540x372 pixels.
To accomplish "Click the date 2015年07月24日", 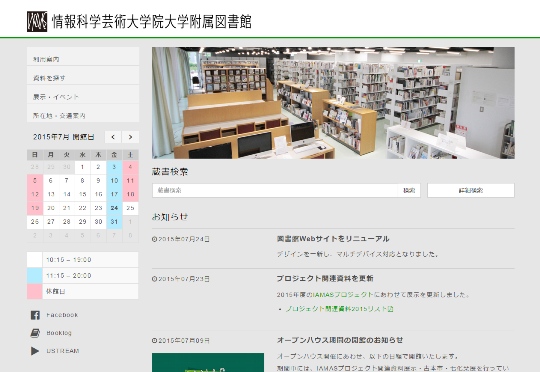I will click(x=184, y=239).
